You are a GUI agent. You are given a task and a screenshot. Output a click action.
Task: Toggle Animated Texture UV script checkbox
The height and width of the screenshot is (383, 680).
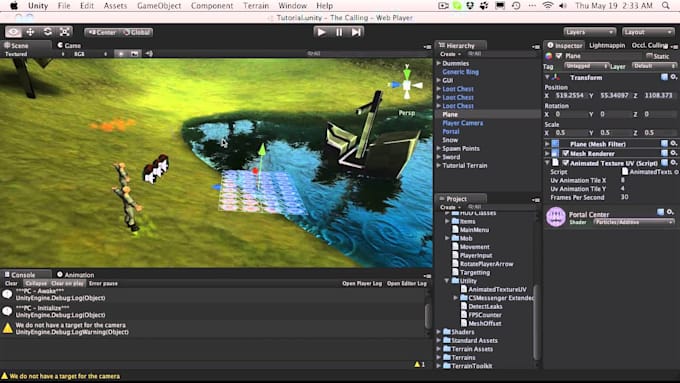pyautogui.click(x=566, y=163)
